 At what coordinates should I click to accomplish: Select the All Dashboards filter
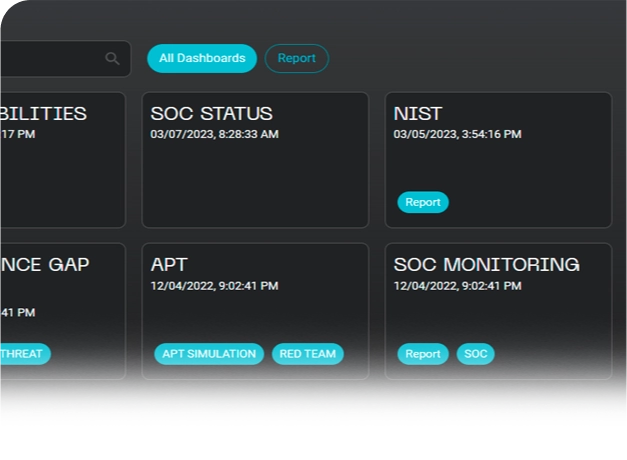[202, 58]
